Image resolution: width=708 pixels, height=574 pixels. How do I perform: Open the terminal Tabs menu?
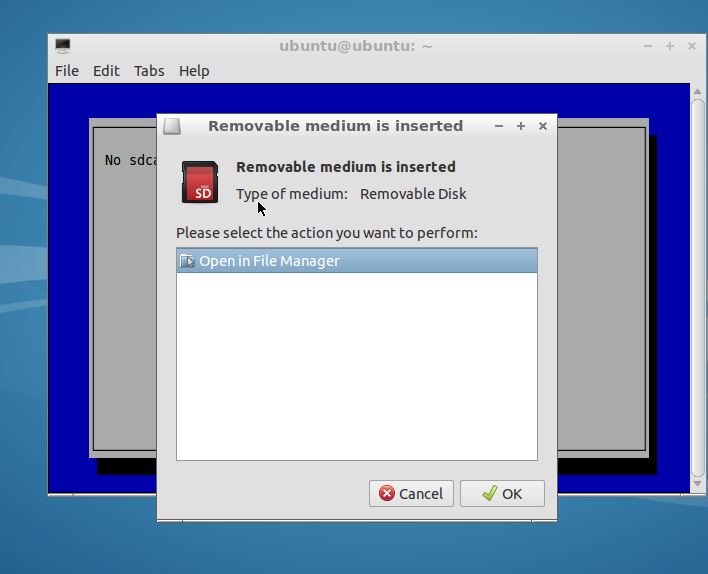point(149,71)
